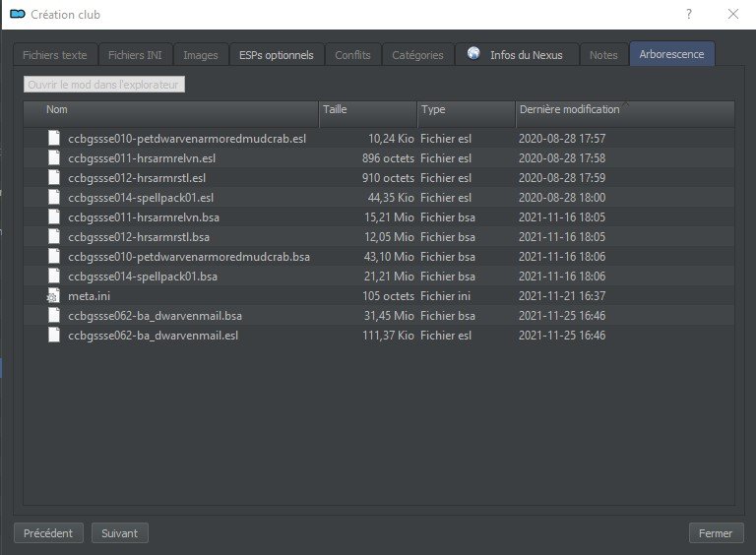Click file icon of ccbgssse012-hrsarmrstl.esl
This screenshot has width=756, height=555.
point(54,178)
